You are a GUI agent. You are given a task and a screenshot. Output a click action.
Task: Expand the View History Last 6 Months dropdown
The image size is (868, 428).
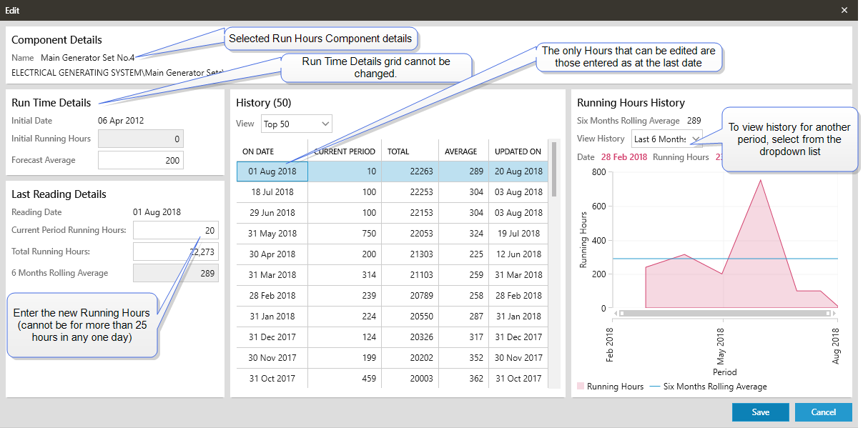click(x=666, y=139)
